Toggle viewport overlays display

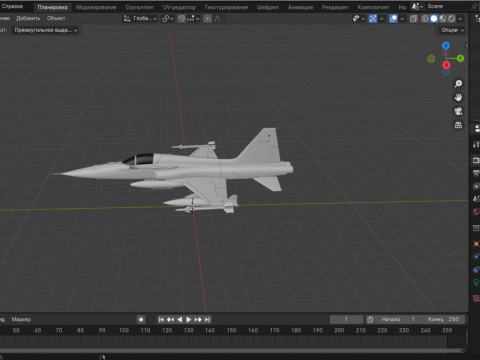[x=393, y=19]
